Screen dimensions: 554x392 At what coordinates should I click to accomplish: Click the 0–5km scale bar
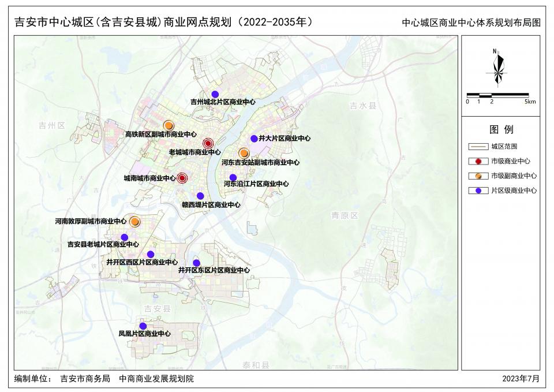click(x=497, y=94)
